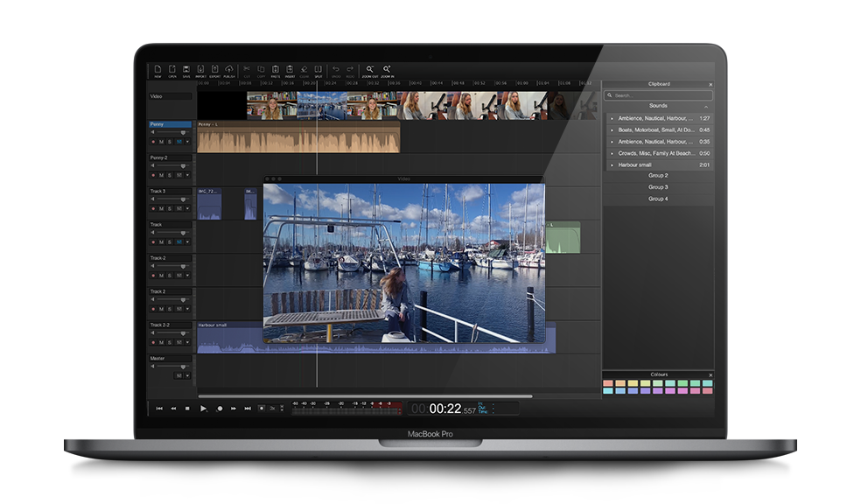This screenshot has height=504, width=861.
Task: Click the New project icon
Action: point(157,69)
